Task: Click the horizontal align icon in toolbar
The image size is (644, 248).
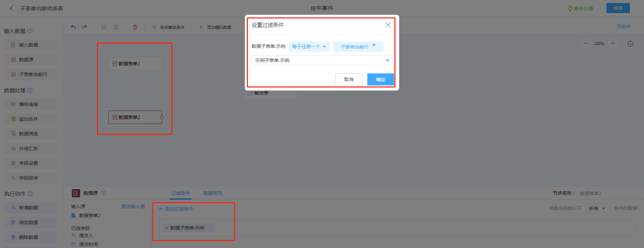Action: (116, 27)
